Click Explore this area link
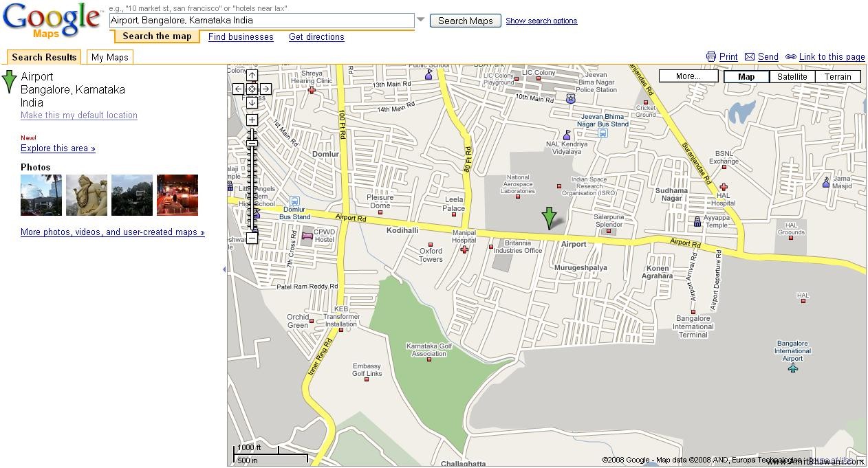The width and height of the screenshot is (868, 468). coord(58,148)
